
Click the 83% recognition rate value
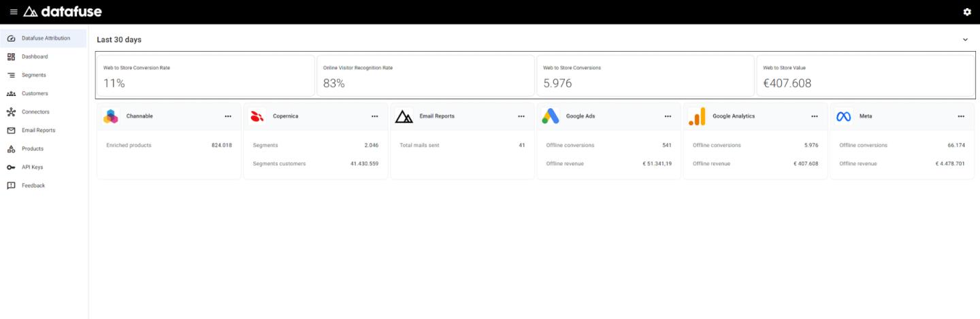tap(334, 84)
